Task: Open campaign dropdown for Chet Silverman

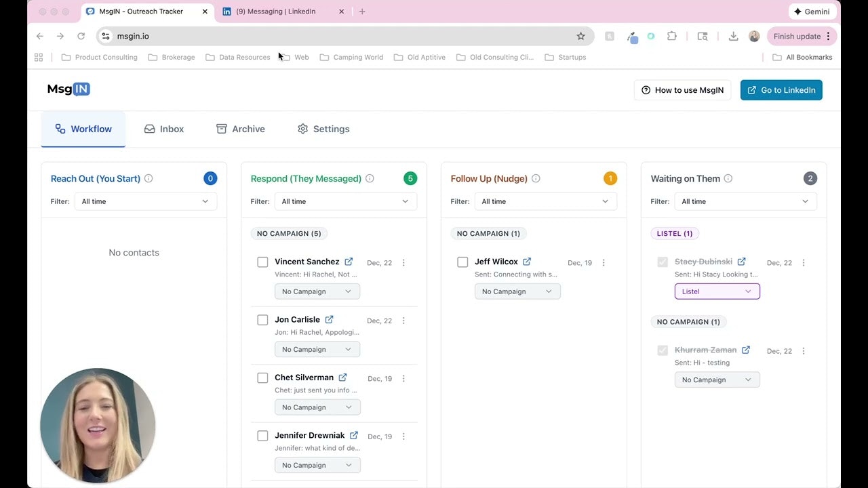Action: (x=317, y=407)
